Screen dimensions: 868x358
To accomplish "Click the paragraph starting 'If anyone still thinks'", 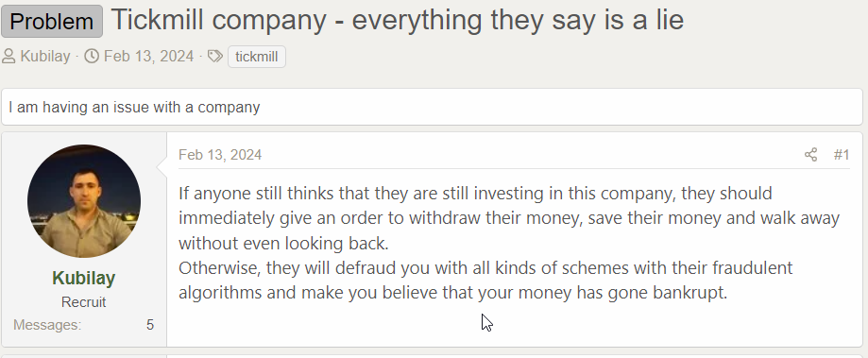I will (509, 218).
